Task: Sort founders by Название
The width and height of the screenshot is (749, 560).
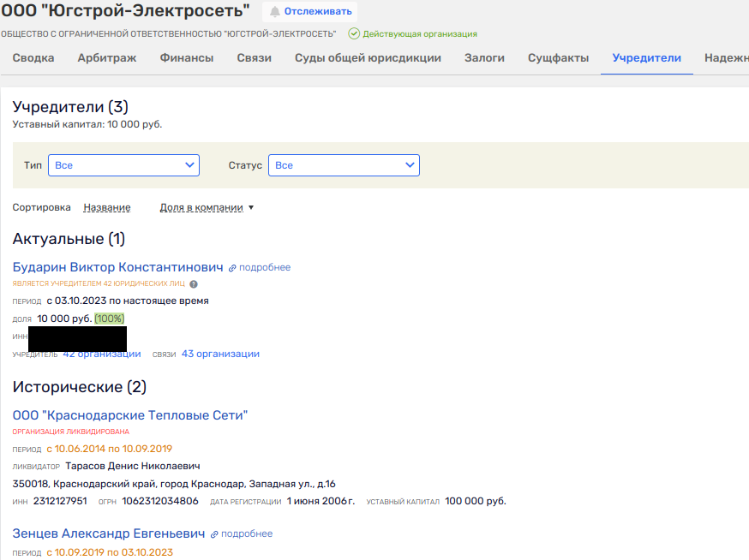Action: tap(107, 208)
